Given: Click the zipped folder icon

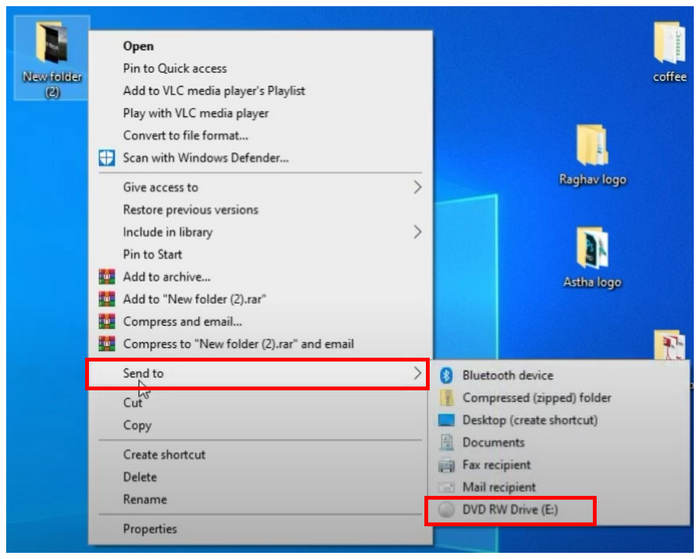Looking at the screenshot, I should point(446,398).
